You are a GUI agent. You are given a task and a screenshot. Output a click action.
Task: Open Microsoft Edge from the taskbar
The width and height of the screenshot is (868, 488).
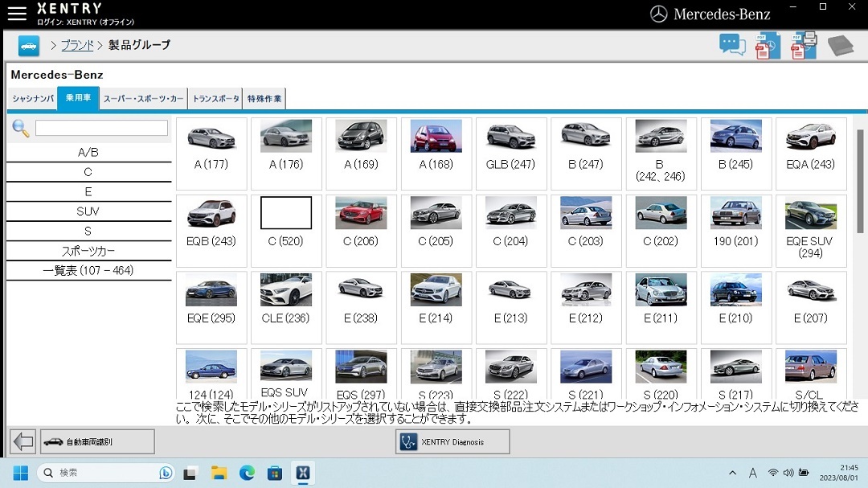pyautogui.click(x=247, y=473)
